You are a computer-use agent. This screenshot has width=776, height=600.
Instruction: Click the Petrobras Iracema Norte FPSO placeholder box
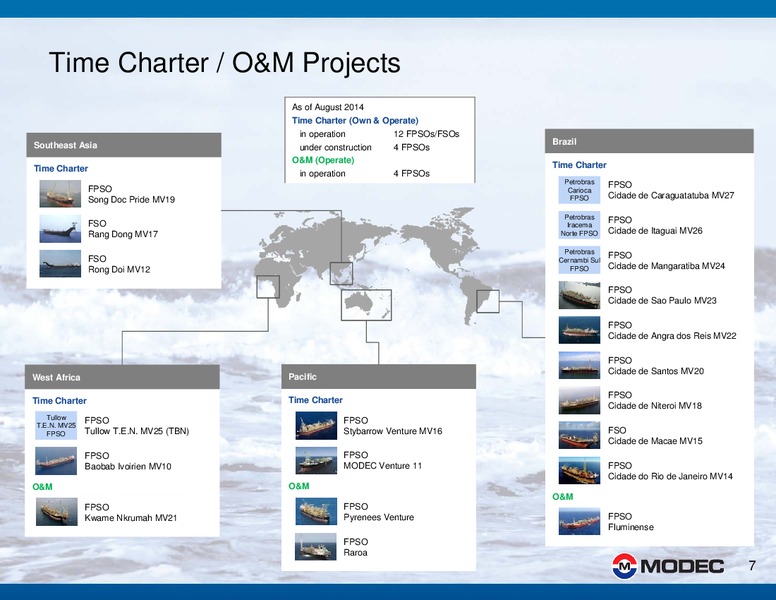coord(580,225)
